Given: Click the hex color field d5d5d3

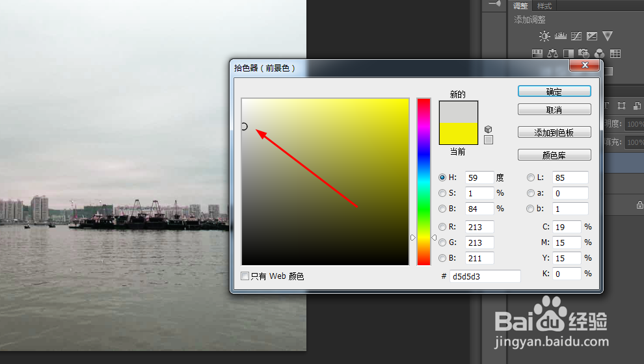Looking at the screenshot, I should [485, 276].
